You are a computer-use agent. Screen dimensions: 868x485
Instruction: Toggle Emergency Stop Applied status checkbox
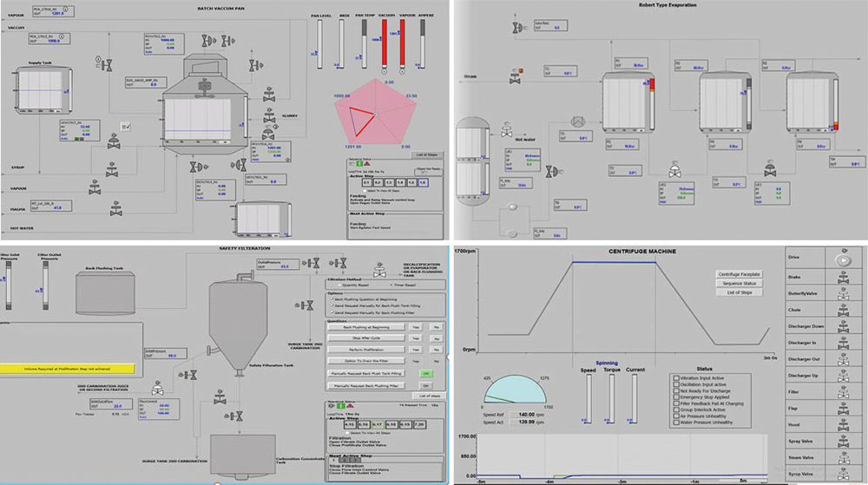coord(676,397)
